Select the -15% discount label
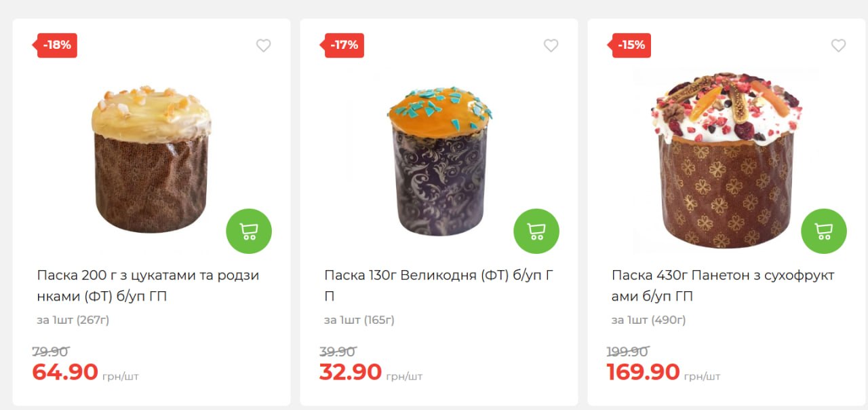This screenshot has height=410, width=868. [631, 45]
